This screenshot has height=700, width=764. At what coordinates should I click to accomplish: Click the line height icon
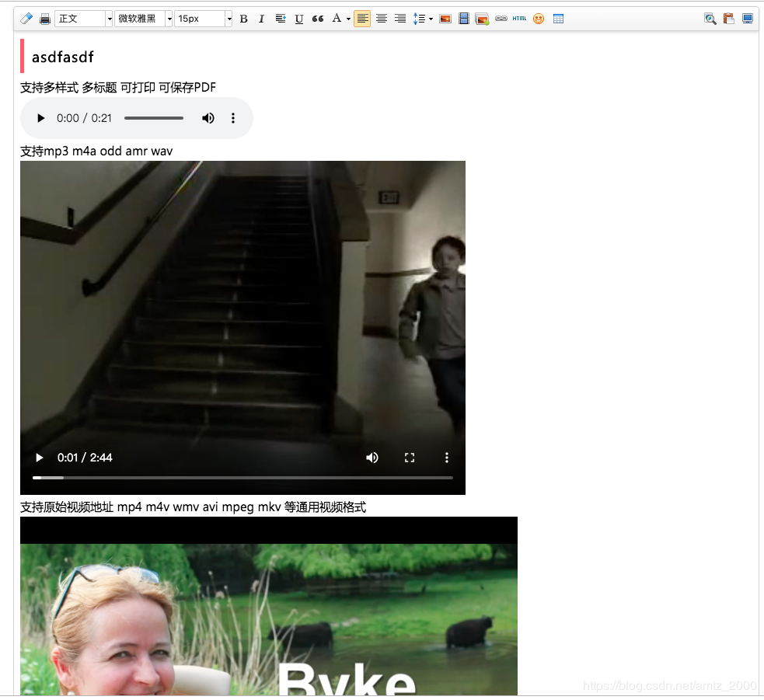[419, 19]
